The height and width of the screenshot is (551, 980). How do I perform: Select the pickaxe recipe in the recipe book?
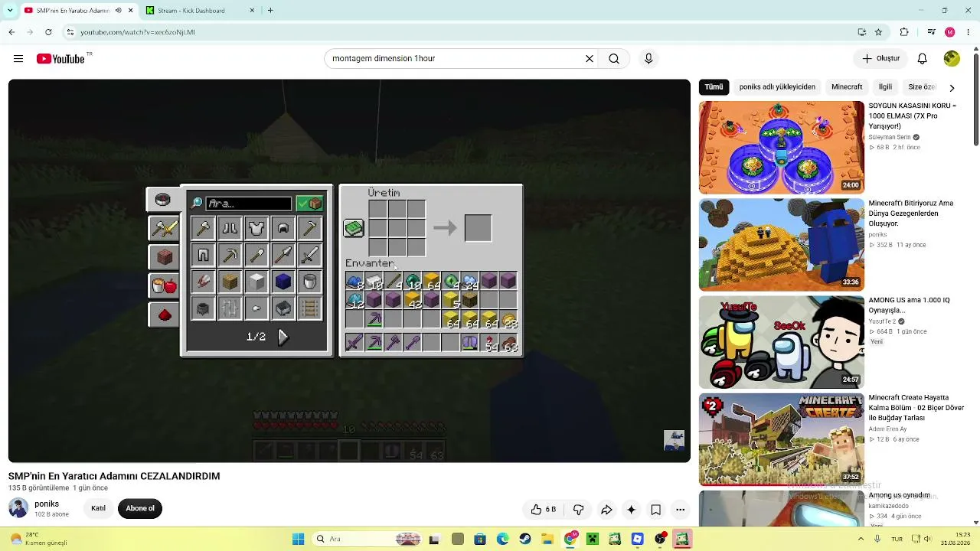[230, 255]
